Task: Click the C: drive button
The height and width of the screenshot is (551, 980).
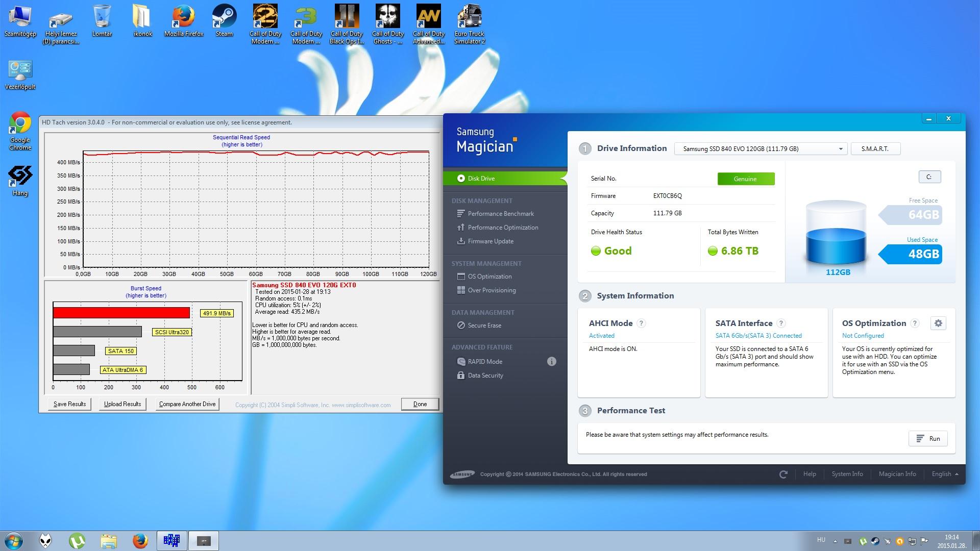Action: pyautogui.click(x=929, y=177)
